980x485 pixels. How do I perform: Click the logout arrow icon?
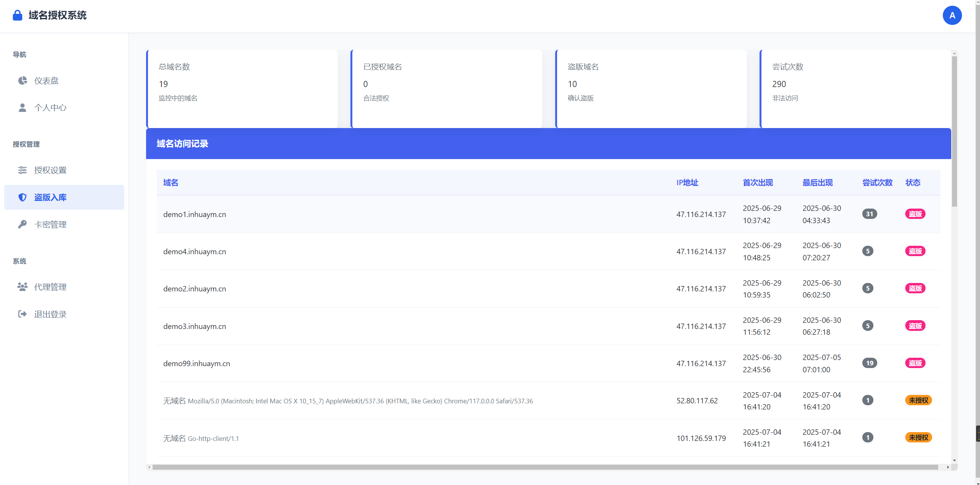pyautogui.click(x=23, y=314)
